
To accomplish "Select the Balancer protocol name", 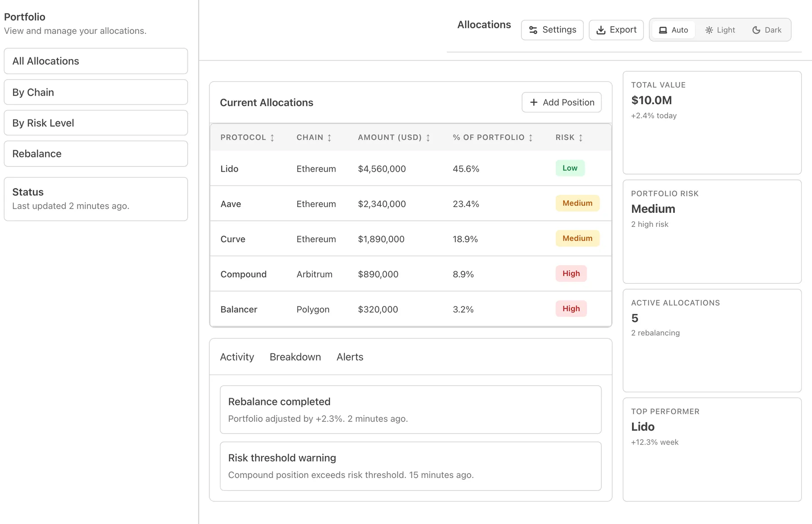I will (239, 309).
